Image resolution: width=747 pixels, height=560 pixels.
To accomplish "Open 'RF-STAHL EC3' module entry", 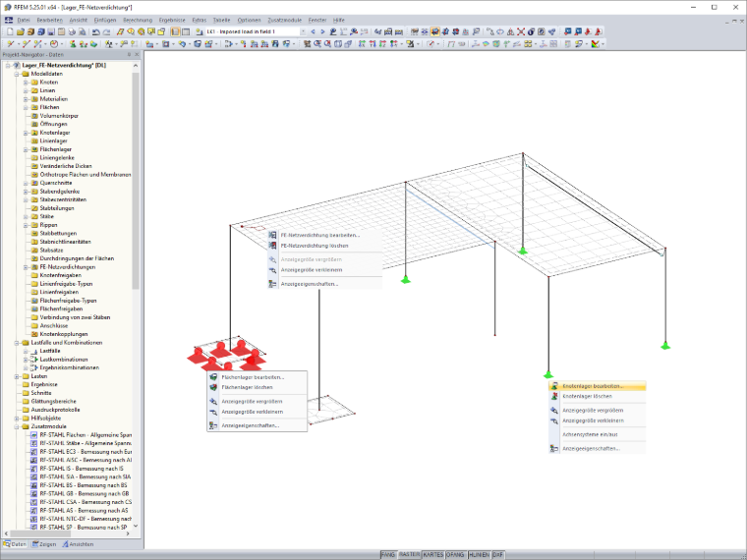I will click(86, 451).
